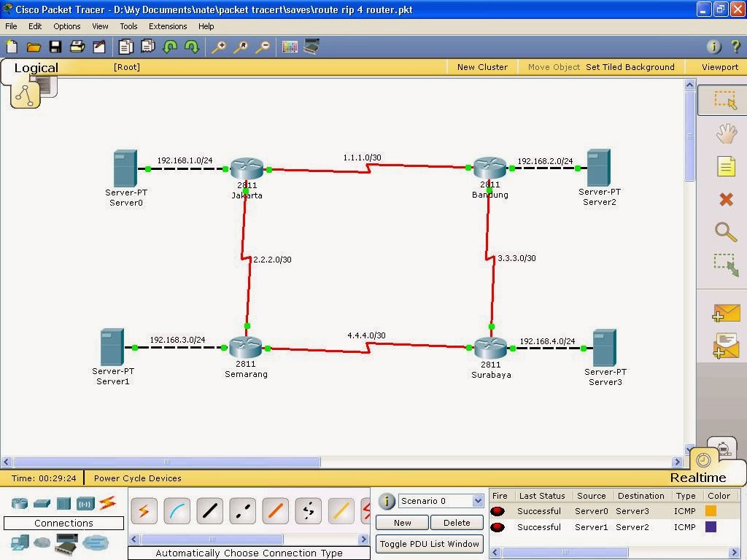Image resolution: width=747 pixels, height=560 pixels.
Task: Click the New Cluster button
Action: point(481,66)
